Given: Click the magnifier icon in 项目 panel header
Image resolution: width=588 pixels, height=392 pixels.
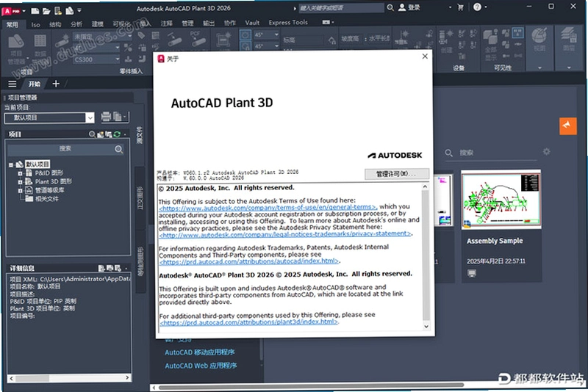Looking at the screenshot, I should coord(92,134).
